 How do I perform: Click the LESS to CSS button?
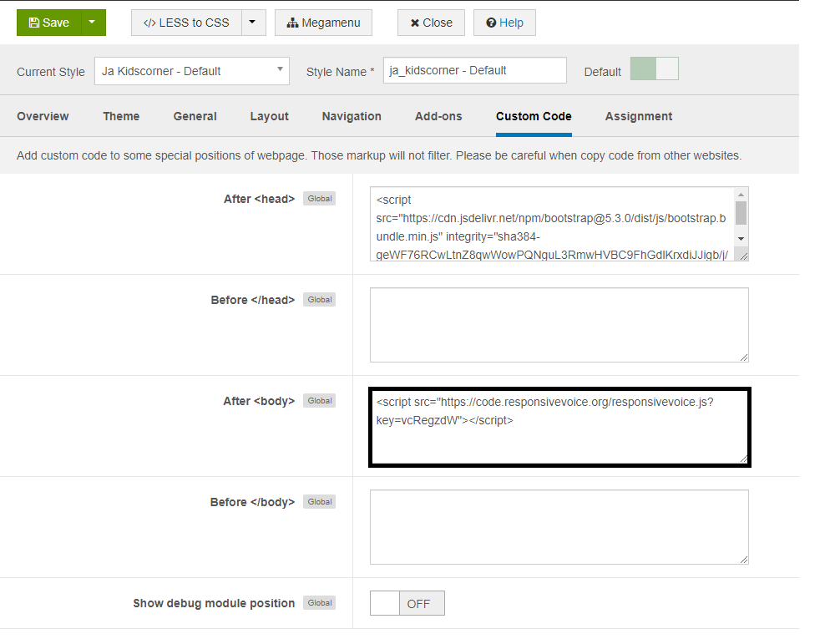click(186, 23)
